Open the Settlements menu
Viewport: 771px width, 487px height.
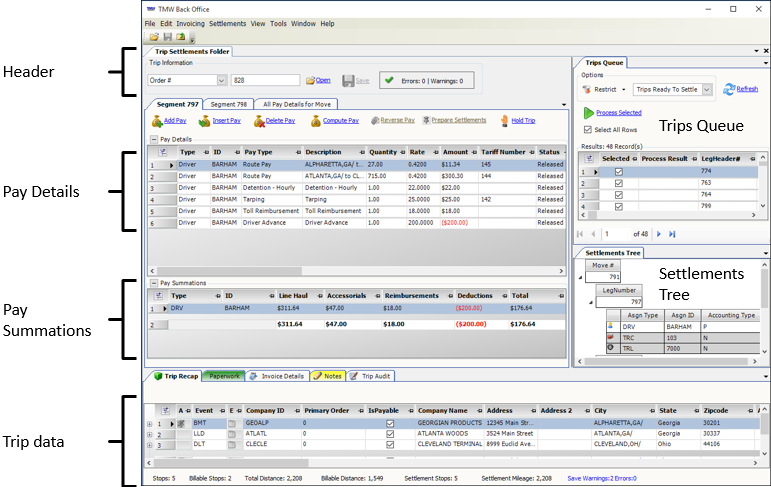coord(227,22)
